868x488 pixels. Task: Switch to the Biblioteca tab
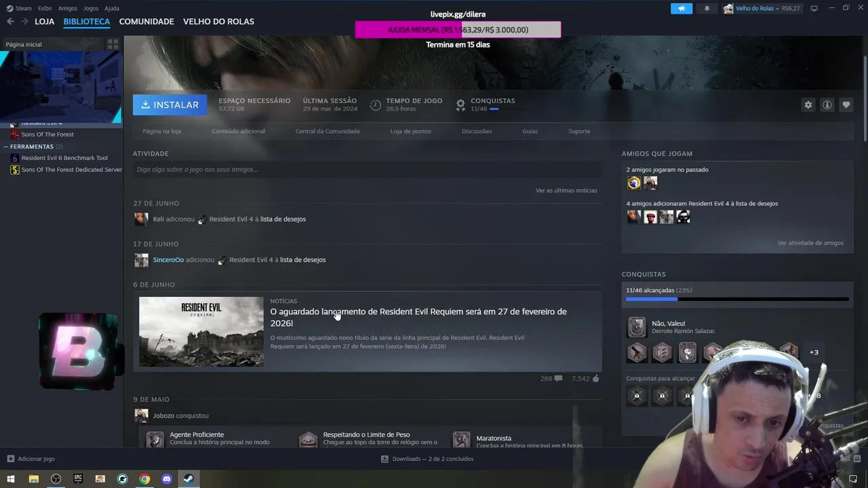pyautogui.click(x=87, y=22)
